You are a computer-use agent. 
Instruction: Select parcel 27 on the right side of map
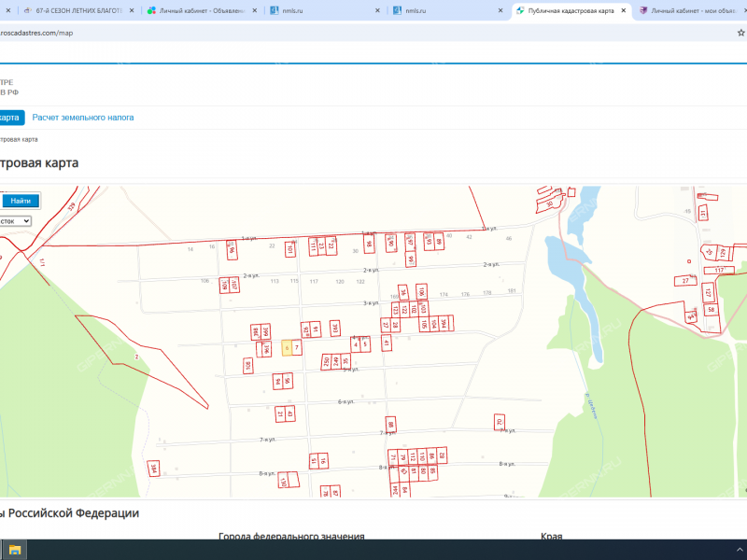click(686, 280)
